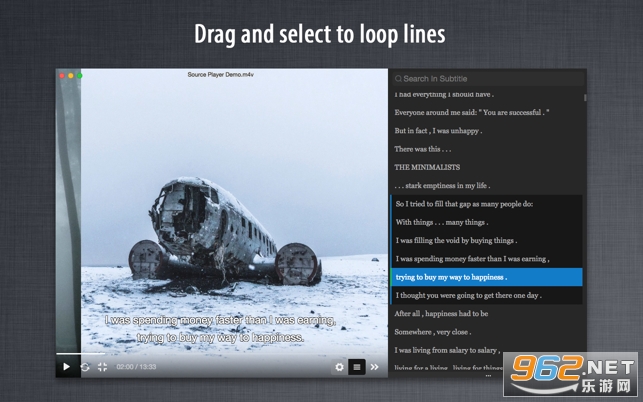Image resolution: width=643 pixels, height=402 pixels.
Task: Click the video progress bar
Action: [x=200, y=354]
